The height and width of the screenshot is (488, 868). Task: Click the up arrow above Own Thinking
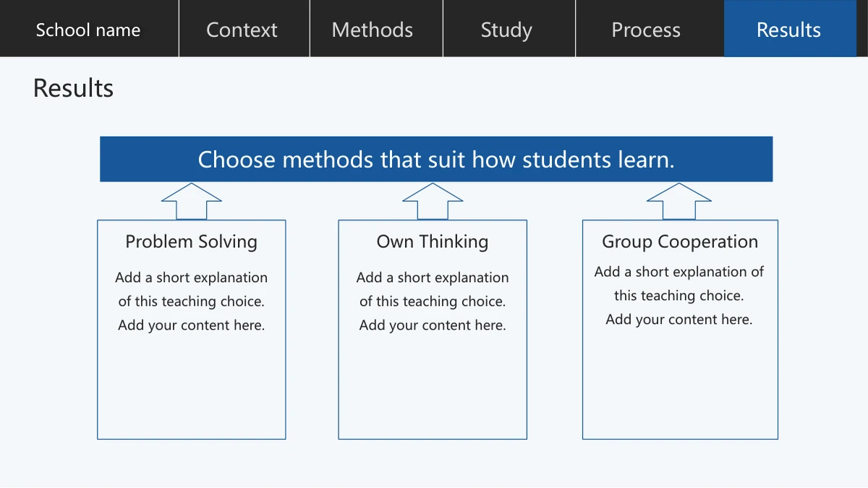(433, 201)
